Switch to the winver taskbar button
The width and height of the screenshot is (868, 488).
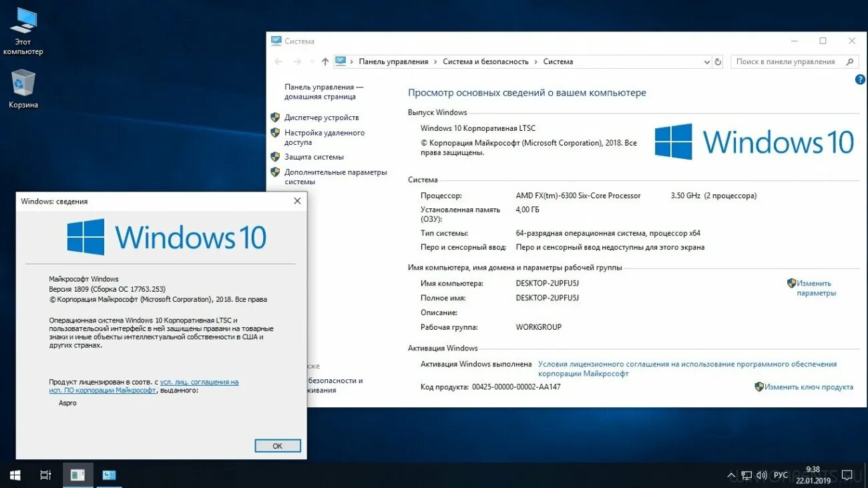pyautogui.click(x=77, y=475)
